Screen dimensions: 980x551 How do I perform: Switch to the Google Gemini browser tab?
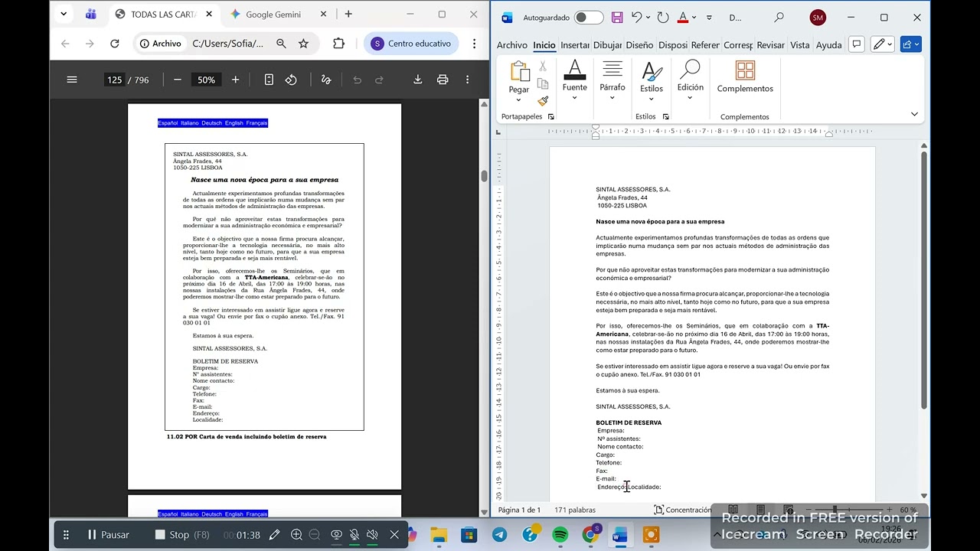(x=273, y=14)
